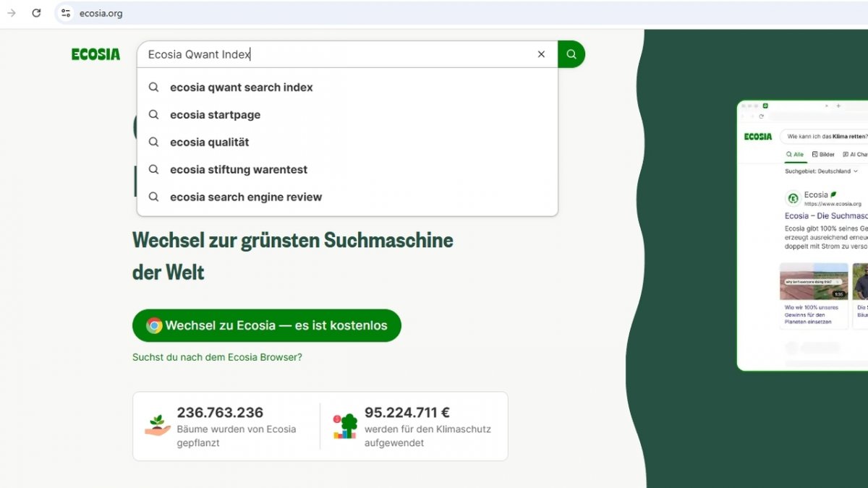Viewport: 868px width, 488px height.
Task: Open site information icon beside the URL
Action: (x=66, y=13)
